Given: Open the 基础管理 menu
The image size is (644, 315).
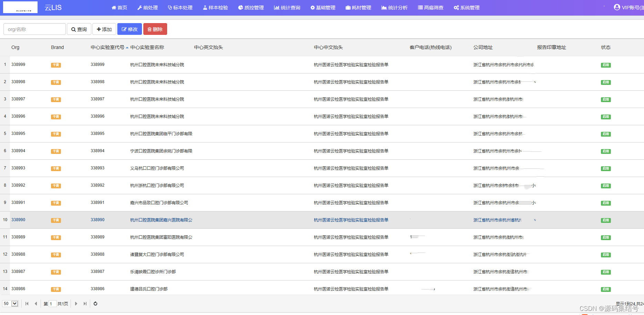Looking at the screenshot, I should pos(323,8).
